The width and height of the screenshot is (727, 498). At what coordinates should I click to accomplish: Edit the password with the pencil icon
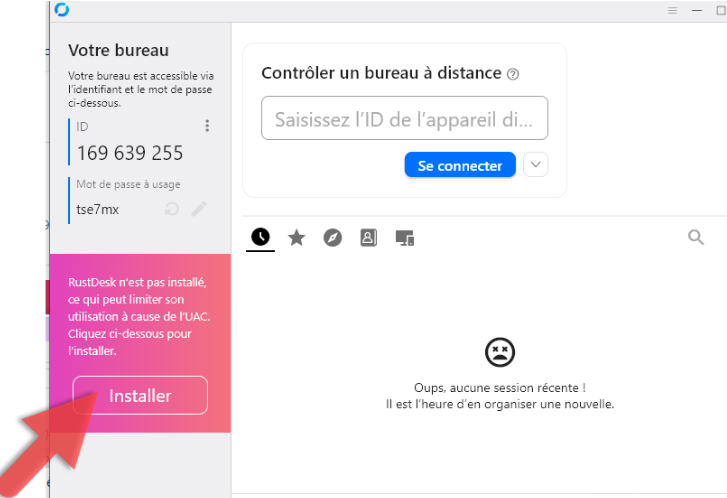(x=199, y=209)
